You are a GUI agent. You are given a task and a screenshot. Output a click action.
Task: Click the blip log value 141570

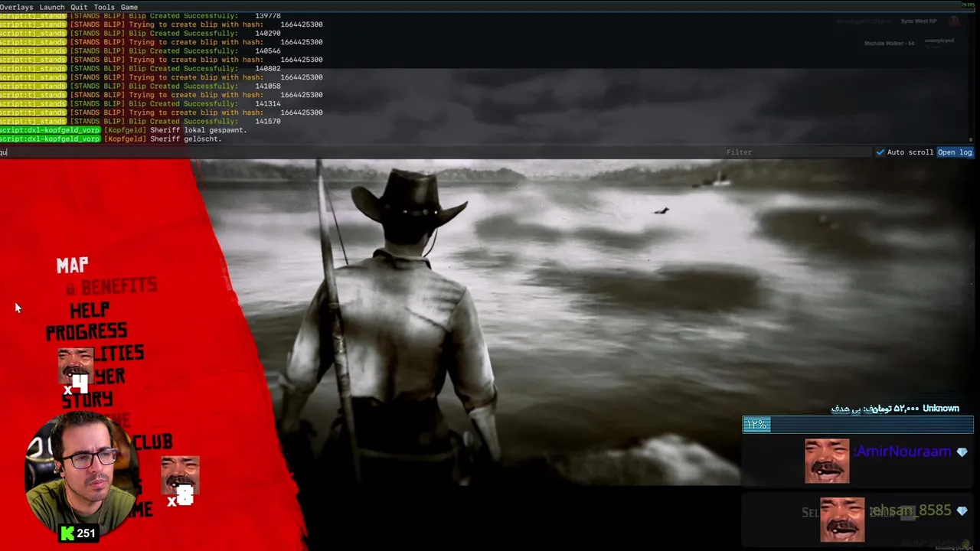pyautogui.click(x=268, y=122)
